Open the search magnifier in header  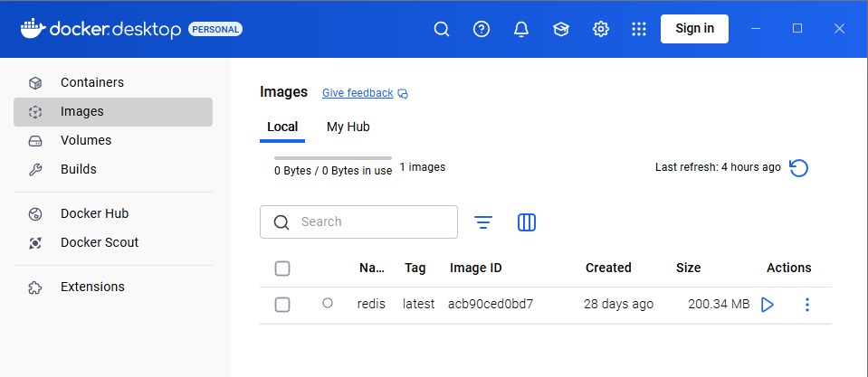[442, 29]
